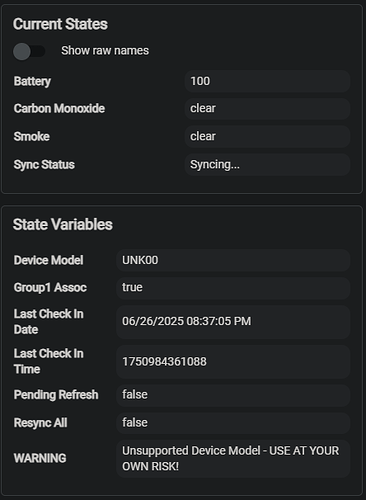Toggle the Show raw names switch
366x500 pixels.
pos(29,51)
